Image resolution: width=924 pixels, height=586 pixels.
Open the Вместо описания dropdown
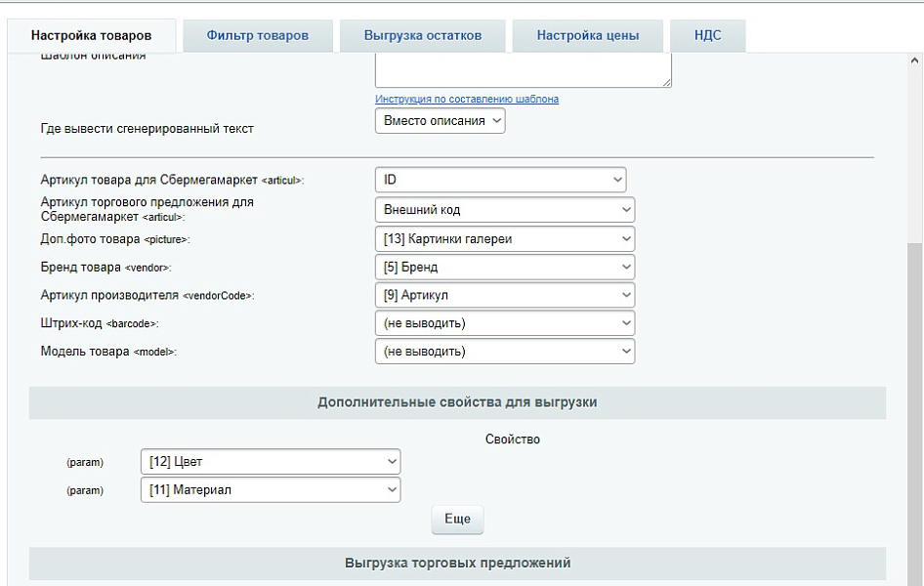click(440, 121)
